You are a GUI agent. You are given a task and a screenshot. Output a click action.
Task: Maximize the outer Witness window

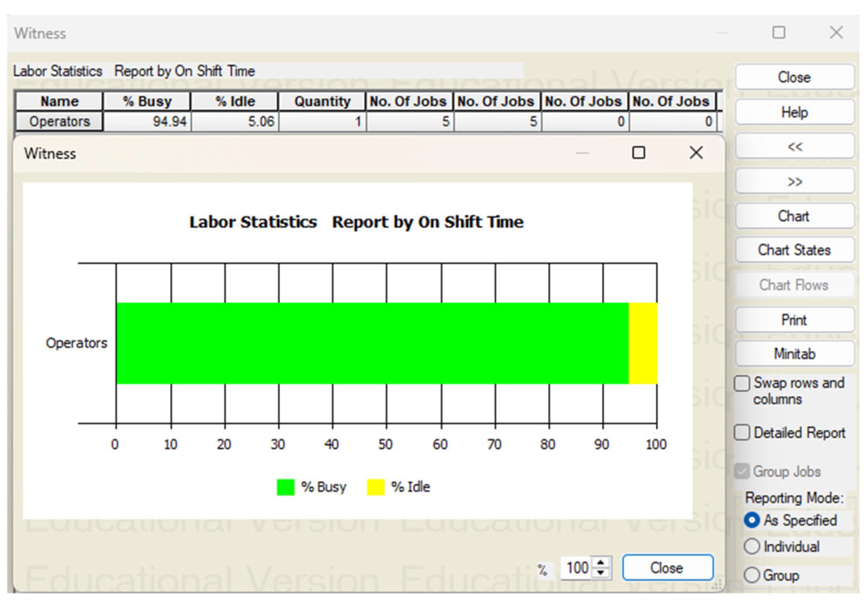click(779, 32)
